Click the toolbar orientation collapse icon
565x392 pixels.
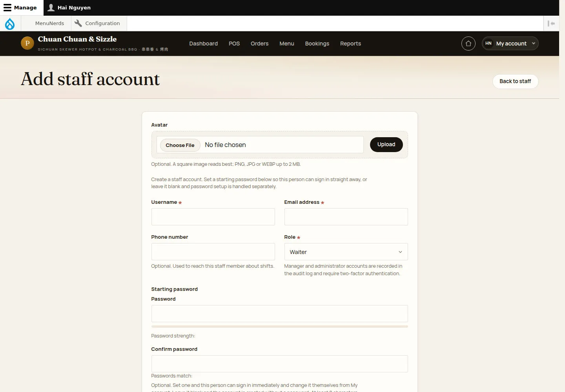point(551,24)
